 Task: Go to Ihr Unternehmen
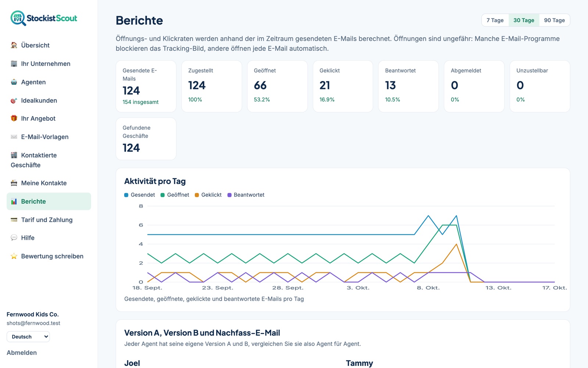point(49,64)
